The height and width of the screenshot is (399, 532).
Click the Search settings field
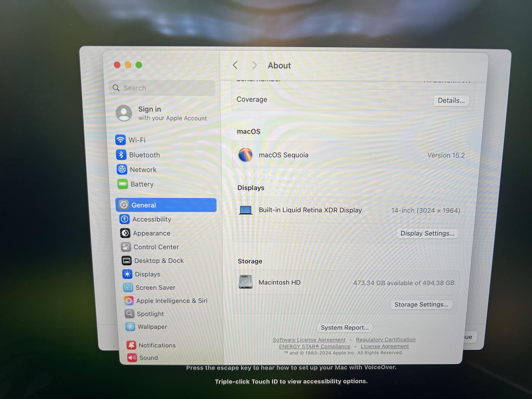[x=162, y=88]
